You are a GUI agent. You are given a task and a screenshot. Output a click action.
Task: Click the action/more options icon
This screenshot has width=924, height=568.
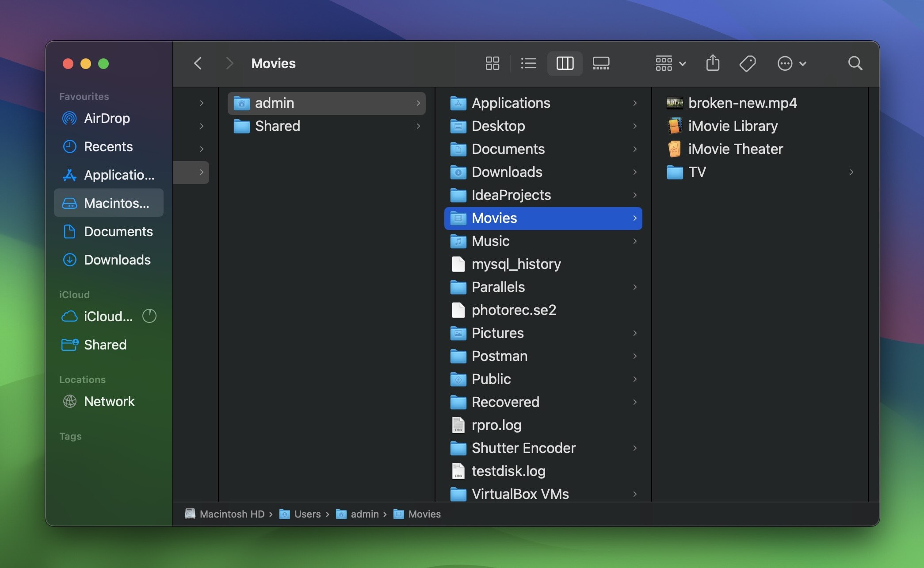coord(786,63)
